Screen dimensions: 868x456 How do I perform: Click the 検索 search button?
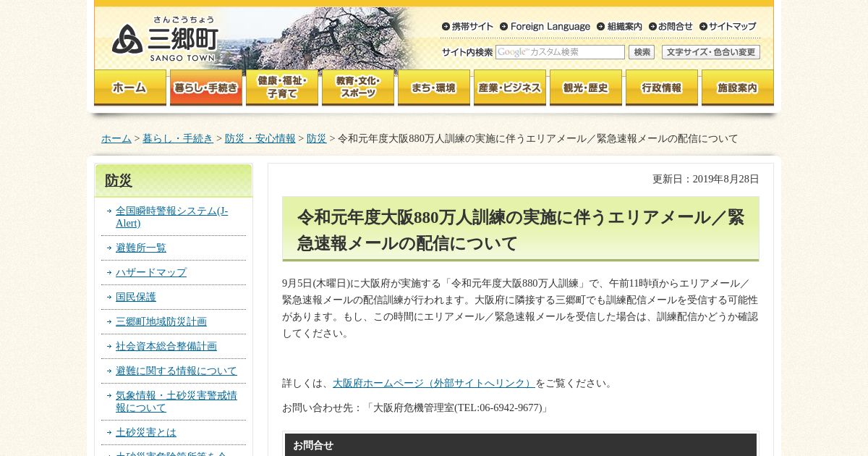click(x=642, y=52)
